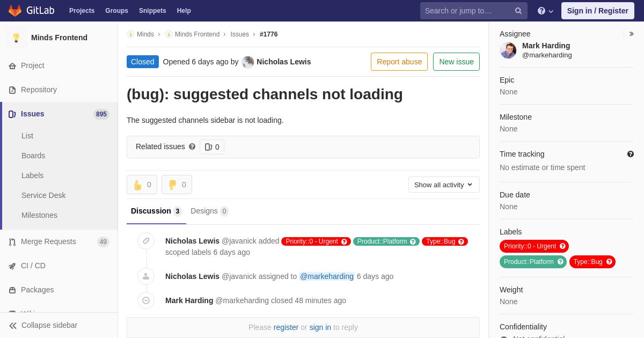The width and height of the screenshot is (644, 338).
Task: Open Boards in sidebar
Action: [33, 156]
